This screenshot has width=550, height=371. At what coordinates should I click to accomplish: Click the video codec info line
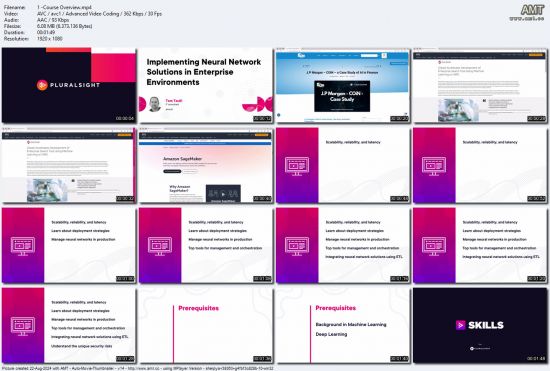pyautogui.click(x=99, y=13)
